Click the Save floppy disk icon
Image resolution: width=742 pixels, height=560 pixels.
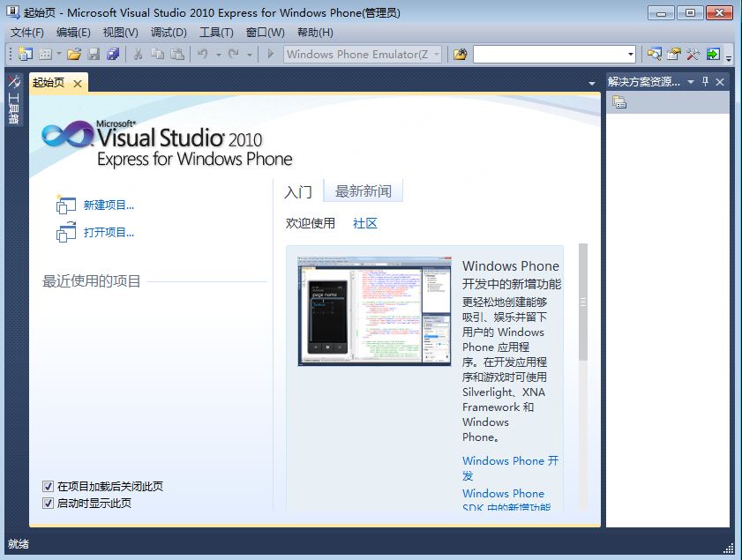pyautogui.click(x=94, y=55)
